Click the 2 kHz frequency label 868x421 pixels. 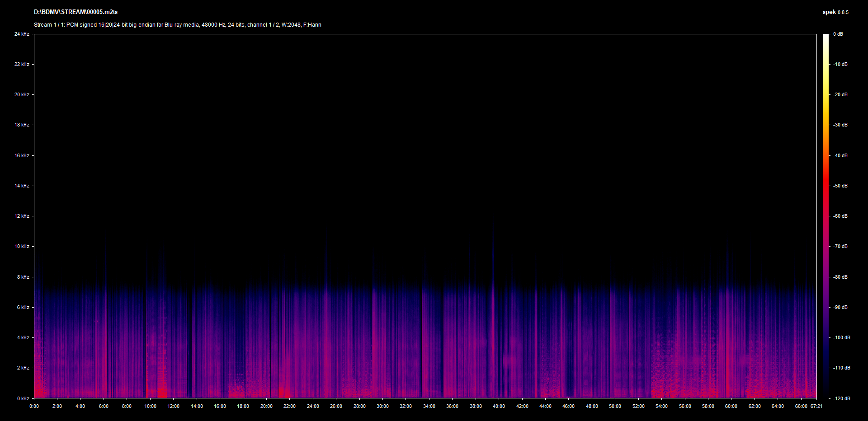(x=23, y=368)
